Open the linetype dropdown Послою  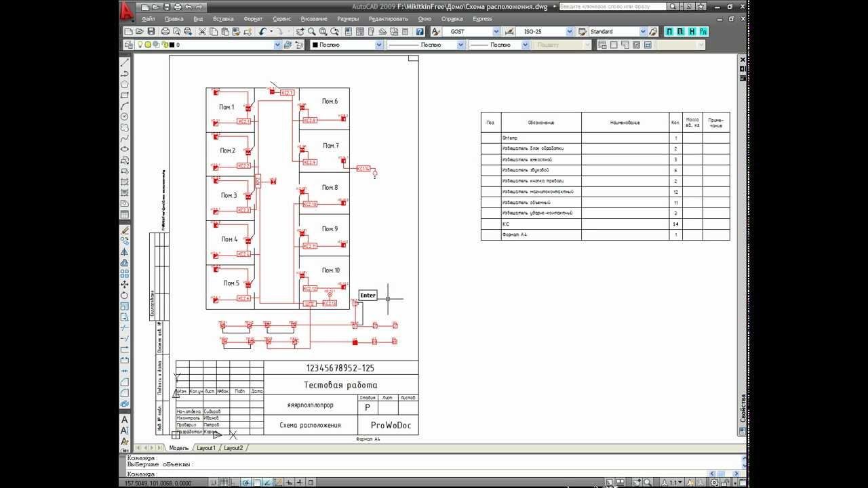pyautogui.click(x=460, y=45)
